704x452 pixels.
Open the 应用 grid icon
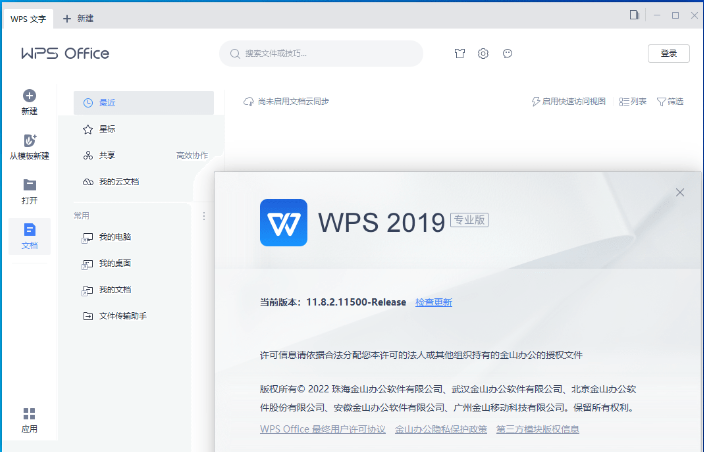(30, 413)
